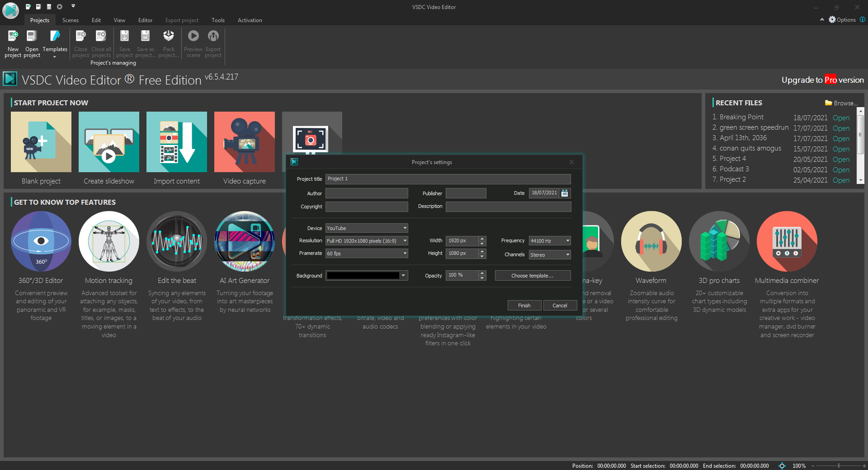Open the date picker calendar icon
868x470 pixels.
pos(565,193)
